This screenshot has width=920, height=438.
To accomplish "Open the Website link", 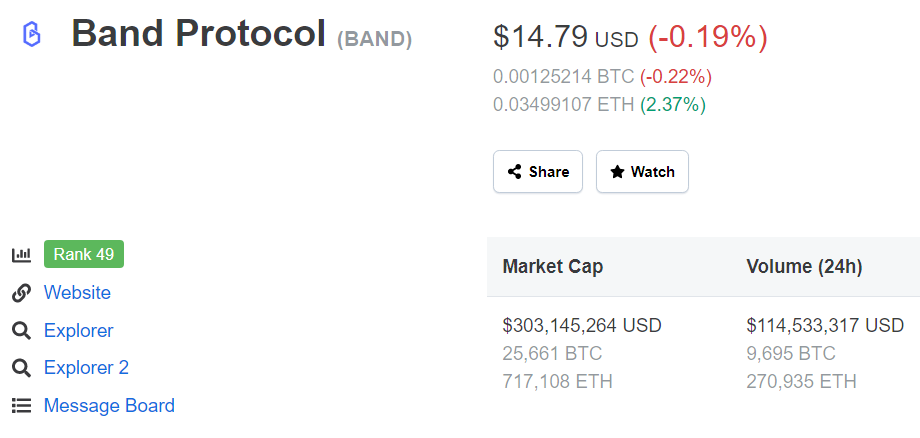I will pos(77,292).
